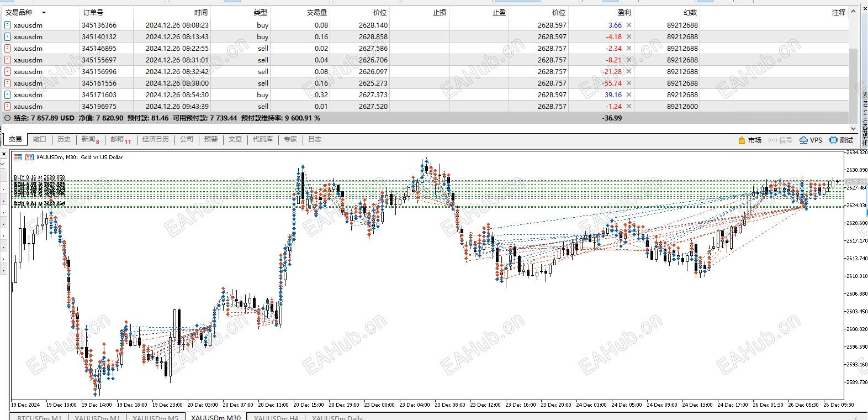The image size is (868, 420).
Task: Close the -55.74 loss position with its X
Action: point(629,83)
